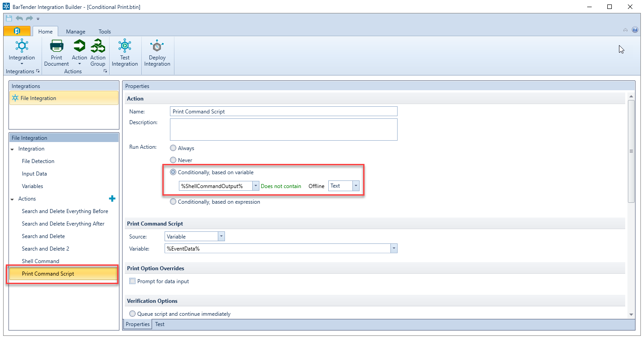
Task: Open the %ShellCommandOutput% variable dropdown
Action: point(255,186)
